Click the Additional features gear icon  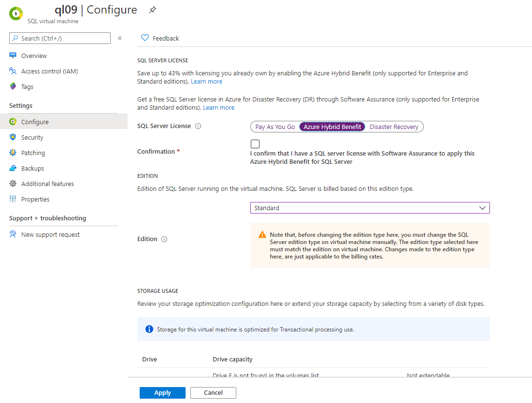(13, 184)
